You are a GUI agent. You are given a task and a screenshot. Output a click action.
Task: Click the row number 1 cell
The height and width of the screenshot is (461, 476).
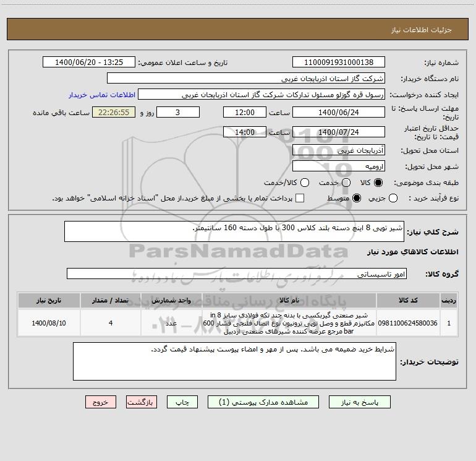click(449, 323)
